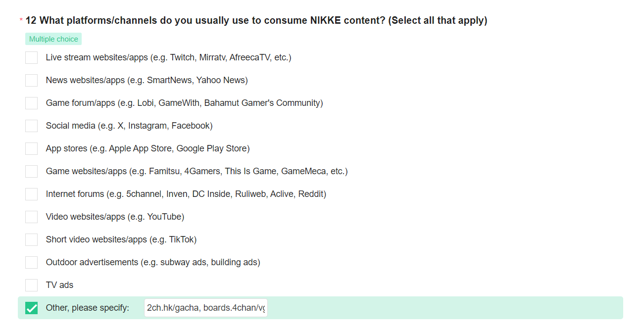This screenshot has height=332, width=644.
Task: Click the Short video TikTok option label
Action: (x=121, y=239)
